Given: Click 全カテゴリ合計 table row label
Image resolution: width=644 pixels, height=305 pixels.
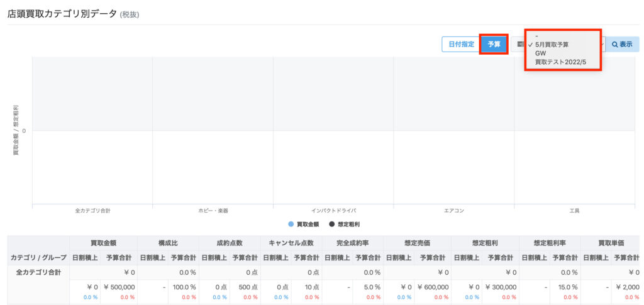Looking at the screenshot, I should (x=38, y=272).
